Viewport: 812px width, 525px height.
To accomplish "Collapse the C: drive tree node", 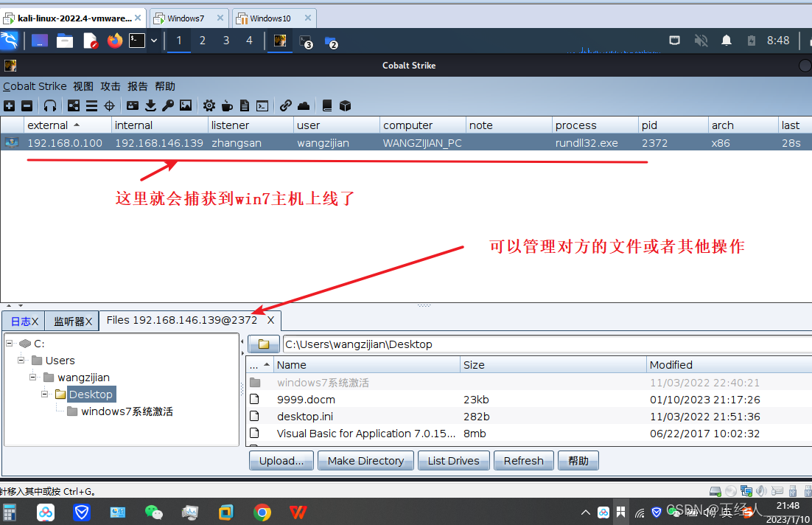I will 10,344.
